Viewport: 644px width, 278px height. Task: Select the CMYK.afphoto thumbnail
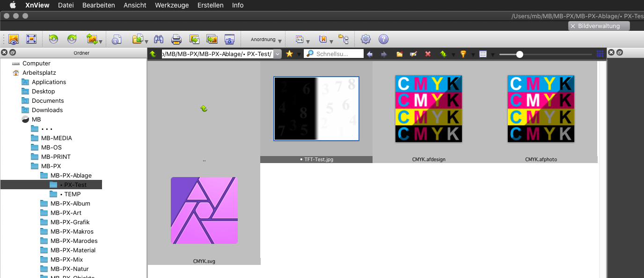point(541,108)
